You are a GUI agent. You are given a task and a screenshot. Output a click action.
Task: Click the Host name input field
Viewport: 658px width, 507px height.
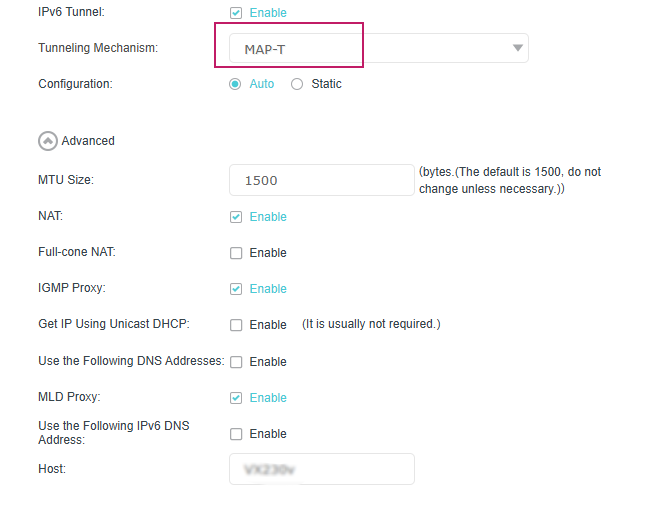(322, 469)
